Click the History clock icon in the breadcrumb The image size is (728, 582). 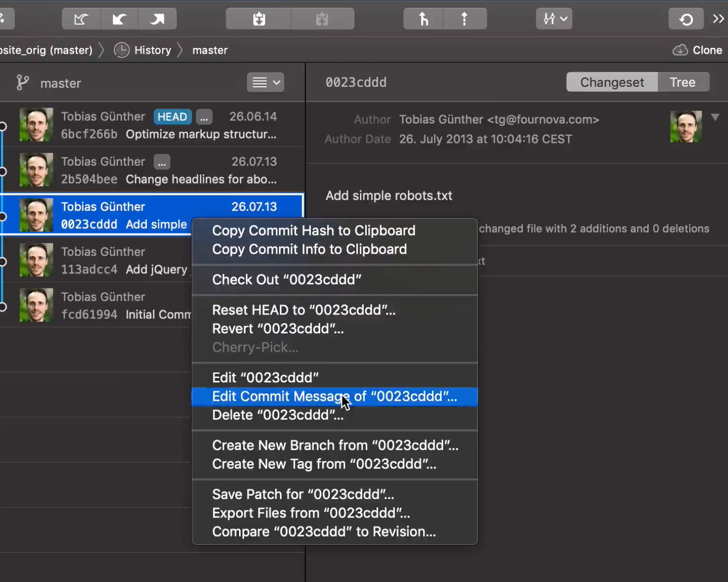coord(122,50)
